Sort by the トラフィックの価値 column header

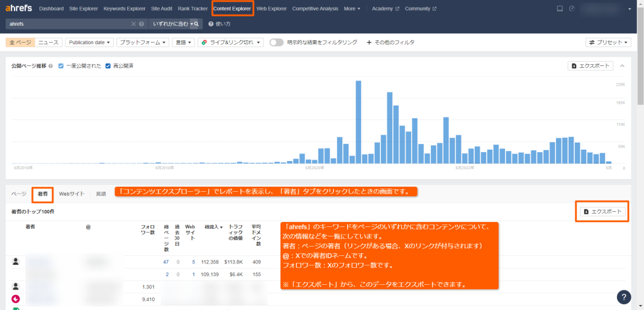(236, 233)
